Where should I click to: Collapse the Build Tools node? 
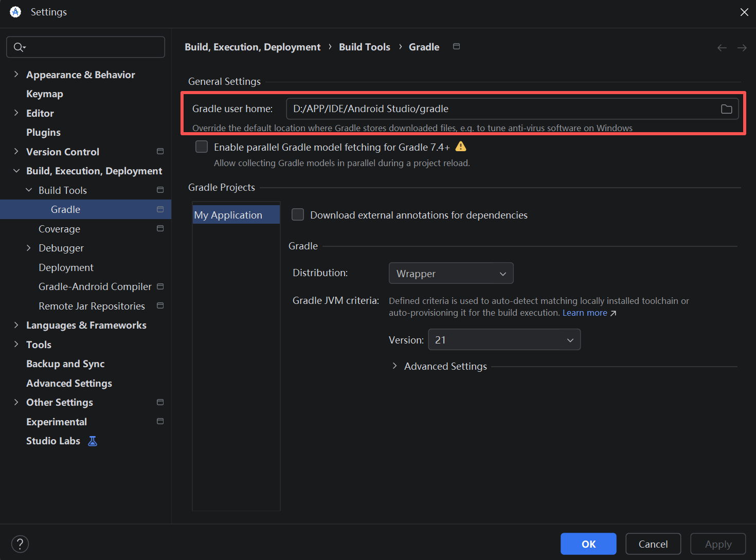click(29, 190)
